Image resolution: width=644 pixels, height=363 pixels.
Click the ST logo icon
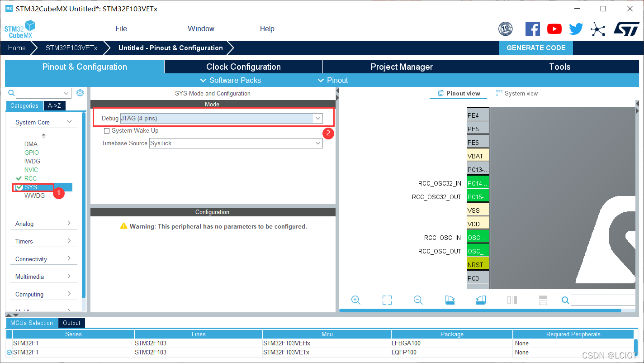pyautogui.click(x=626, y=29)
